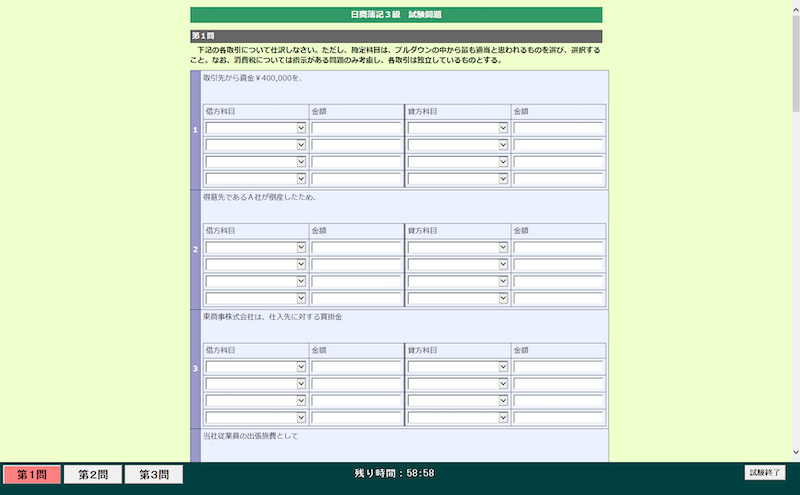Open question 1 fourth-row 借方科目 dropdown

(x=256, y=179)
